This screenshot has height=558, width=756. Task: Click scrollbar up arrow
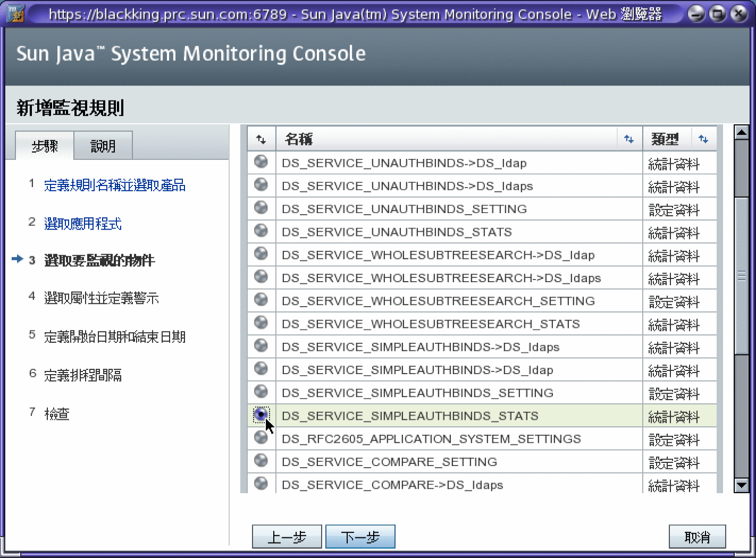coord(742,132)
